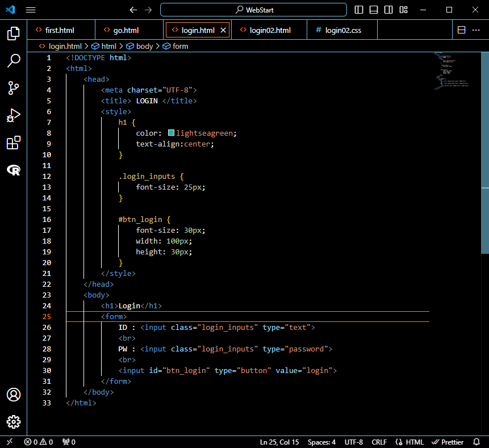Image resolution: width=489 pixels, height=448 pixels.
Task: Click the vertical editor scrollbar
Action: (x=485, y=153)
